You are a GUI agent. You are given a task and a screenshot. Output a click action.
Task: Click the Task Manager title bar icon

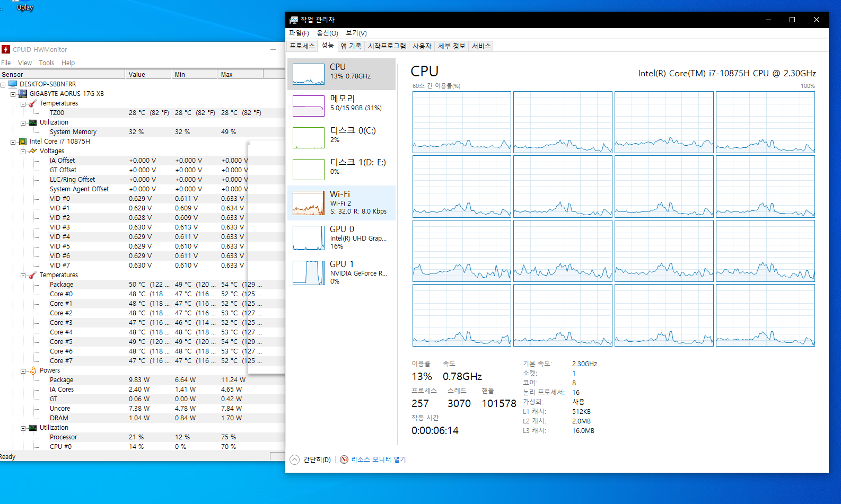click(x=294, y=20)
